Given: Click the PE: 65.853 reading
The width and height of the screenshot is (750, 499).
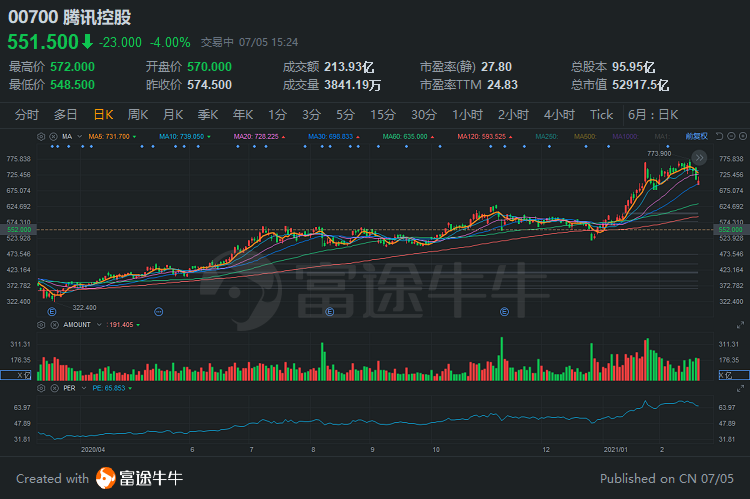Looking at the screenshot, I should [x=109, y=388].
